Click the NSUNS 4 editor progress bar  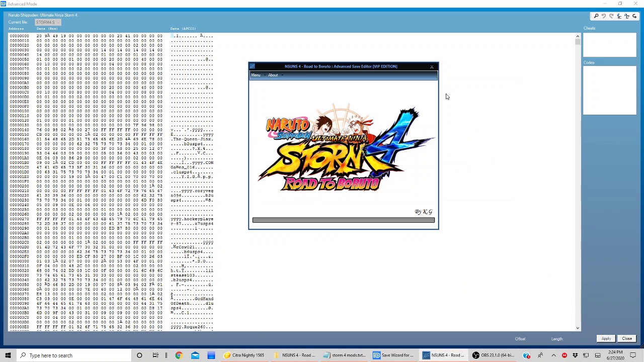[x=344, y=220]
